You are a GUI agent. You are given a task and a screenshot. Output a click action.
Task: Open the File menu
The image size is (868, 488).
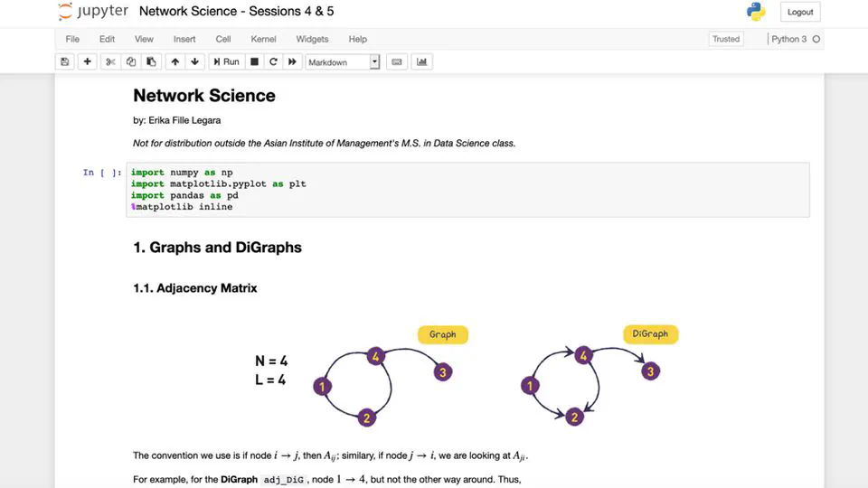[x=72, y=39]
